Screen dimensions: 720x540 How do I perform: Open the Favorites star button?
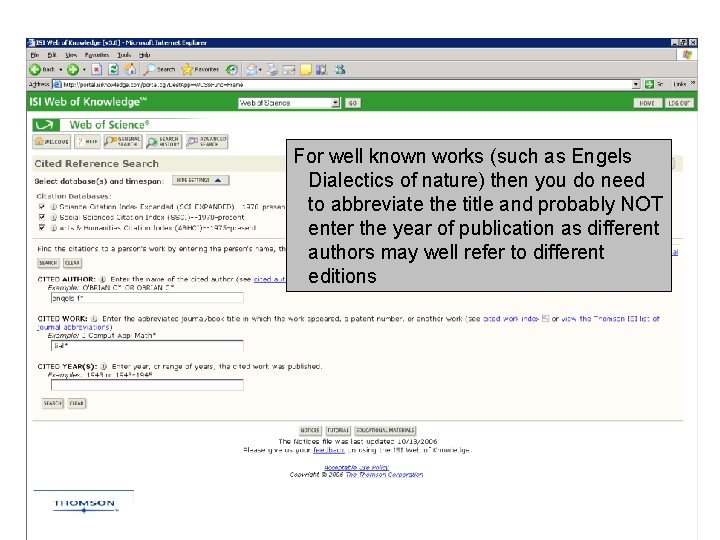tap(200, 70)
